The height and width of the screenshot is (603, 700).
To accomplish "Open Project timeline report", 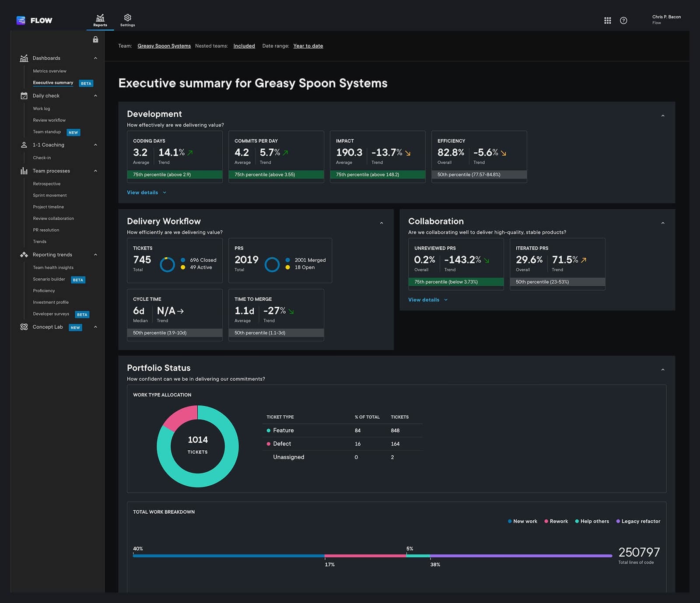I will tap(49, 207).
